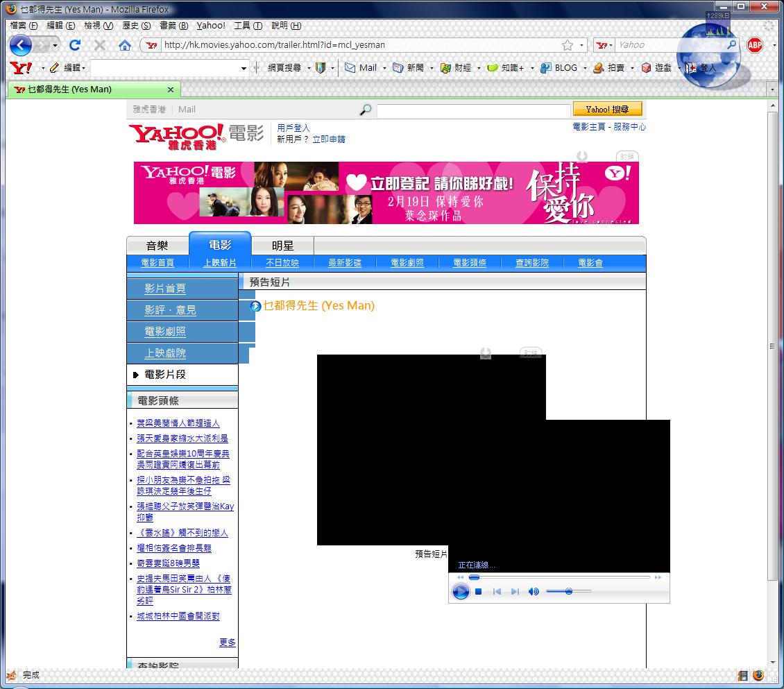Expand the Y! logo dropdown arrow
The height and width of the screenshot is (689, 784).
click(x=43, y=68)
